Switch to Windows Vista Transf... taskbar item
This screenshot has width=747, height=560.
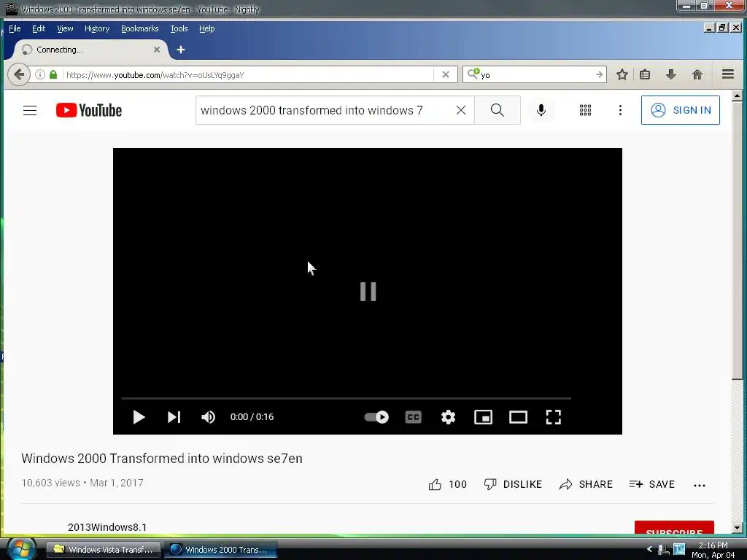tap(103, 550)
